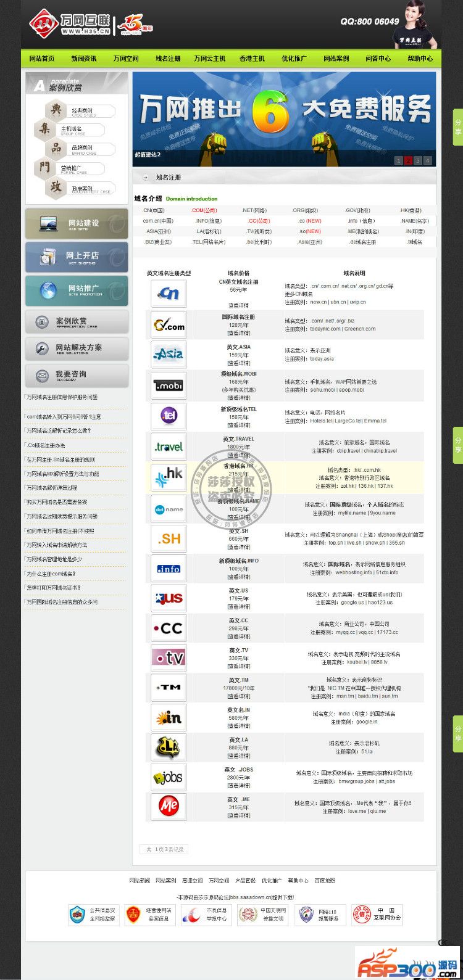The width and height of the screenshot is (463, 980).
Task: Click the .TEL(网络名片) domain link
Action: (x=209, y=242)
